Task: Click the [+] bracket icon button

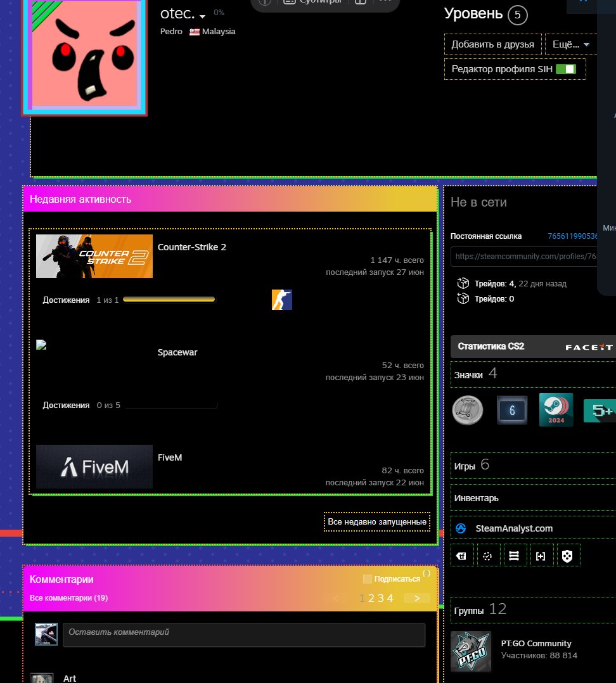Action: pyautogui.click(x=541, y=556)
